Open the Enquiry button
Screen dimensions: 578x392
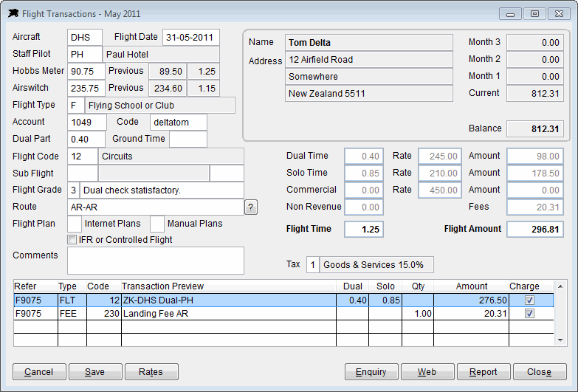tap(371, 372)
